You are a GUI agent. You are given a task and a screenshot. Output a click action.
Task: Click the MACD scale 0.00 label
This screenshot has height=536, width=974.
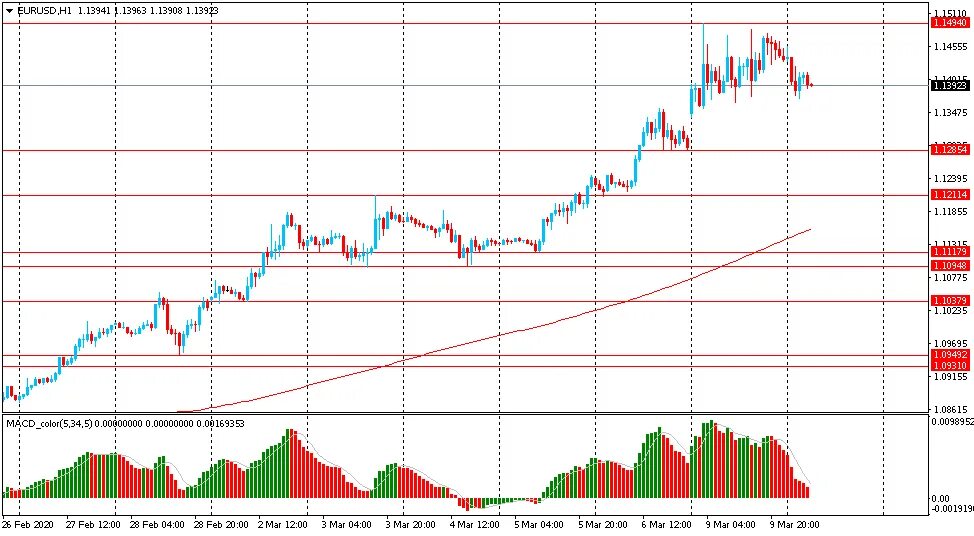click(x=942, y=498)
